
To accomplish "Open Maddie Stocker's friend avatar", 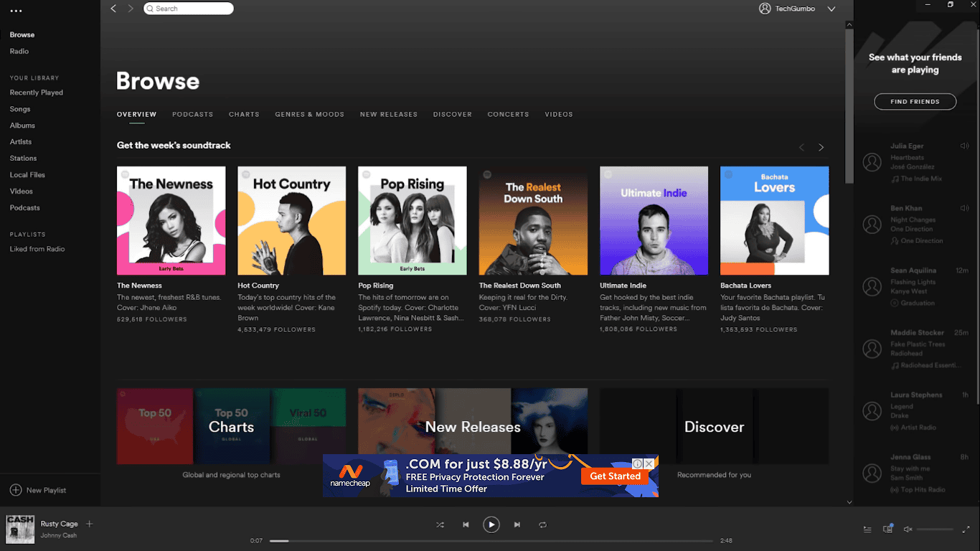I will coord(872,349).
